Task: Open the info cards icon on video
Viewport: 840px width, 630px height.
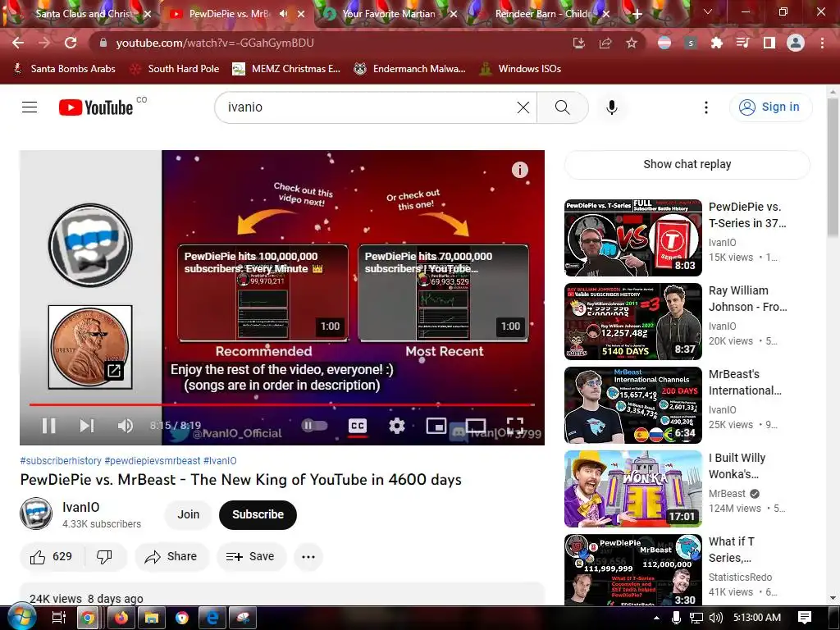Action: tap(519, 170)
